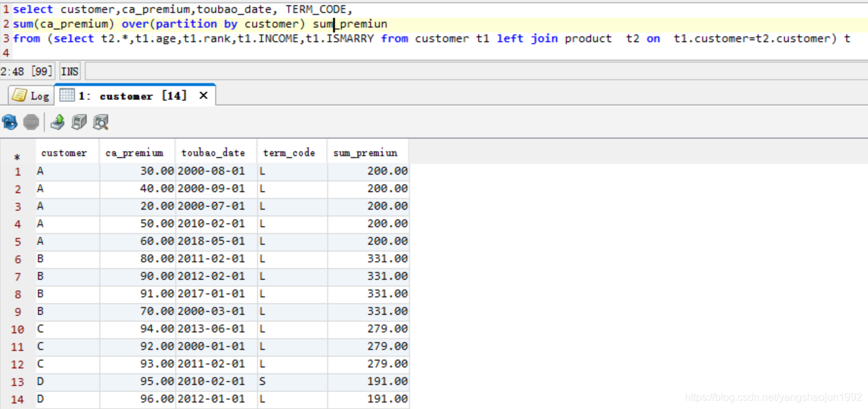868x409 pixels.
Task: Click the ca_premium cell 30.00
Action: (138, 171)
